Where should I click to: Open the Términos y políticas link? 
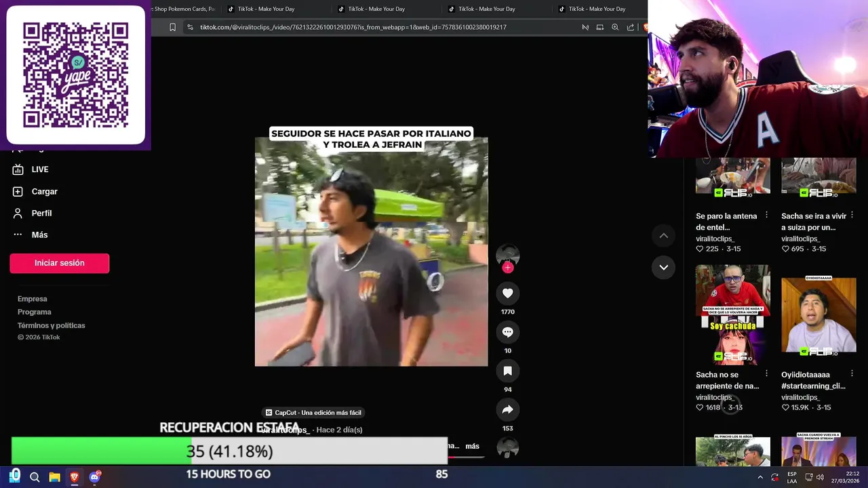point(52,326)
